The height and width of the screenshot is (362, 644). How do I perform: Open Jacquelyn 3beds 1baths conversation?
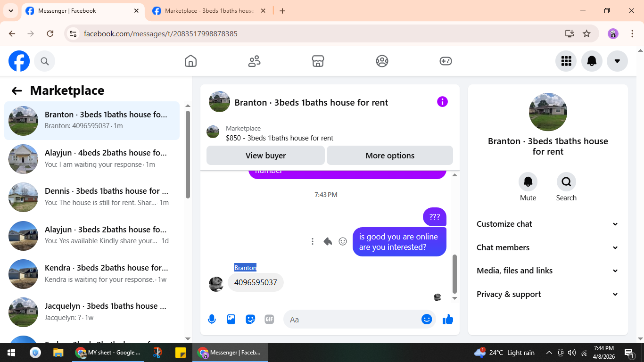point(92,312)
